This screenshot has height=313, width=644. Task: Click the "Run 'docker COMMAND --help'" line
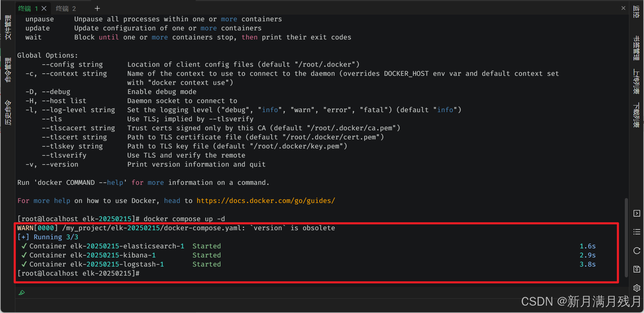(x=143, y=182)
